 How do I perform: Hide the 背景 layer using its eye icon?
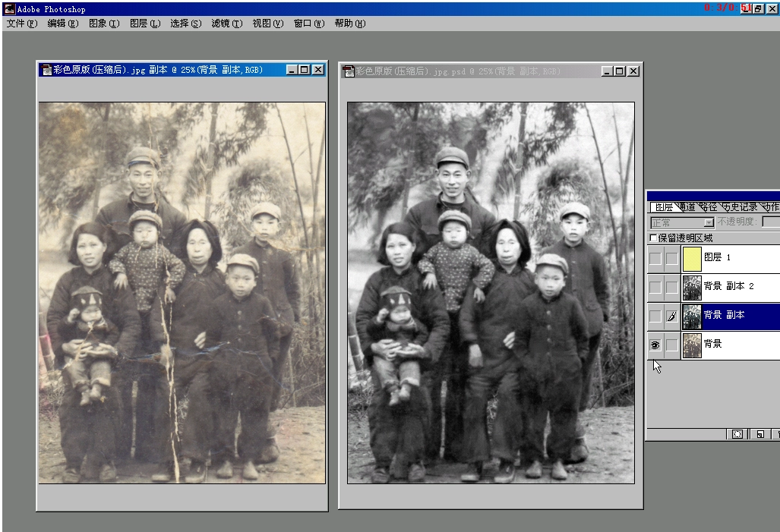tap(654, 345)
